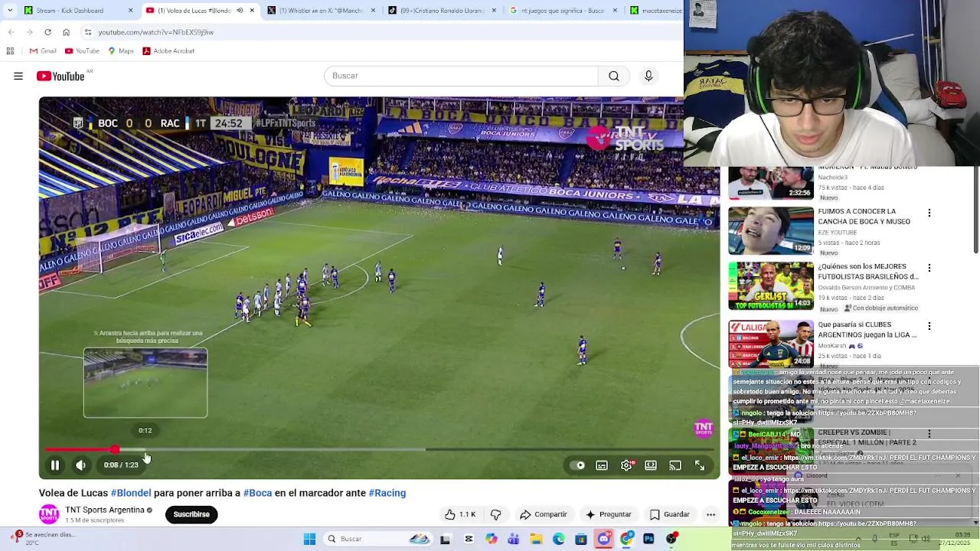This screenshot has width=980, height=551.
Task: Start voice search with microphone icon
Action: click(x=648, y=76)
